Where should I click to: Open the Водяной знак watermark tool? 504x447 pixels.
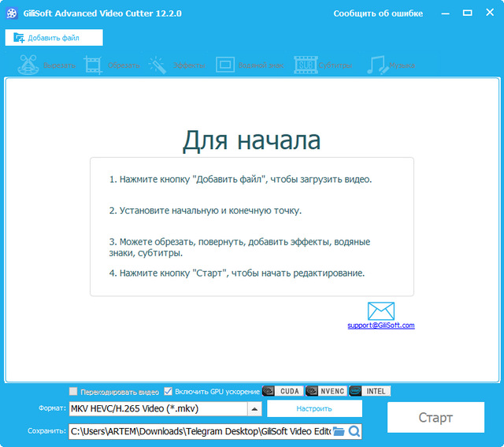tap(250, 65)
